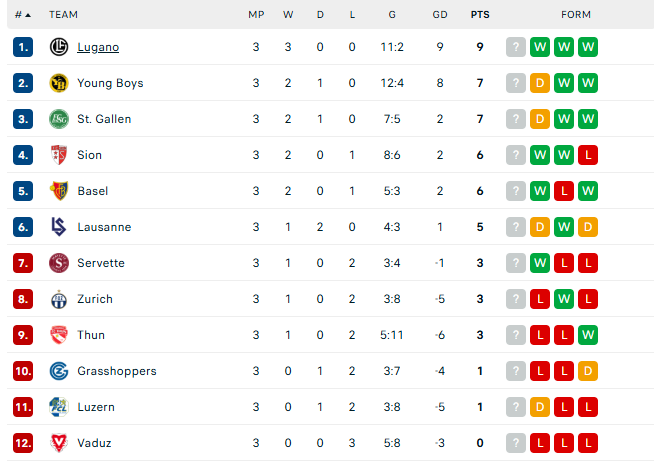
Task: Click the MP column header
Action: (x=256, y=15)
